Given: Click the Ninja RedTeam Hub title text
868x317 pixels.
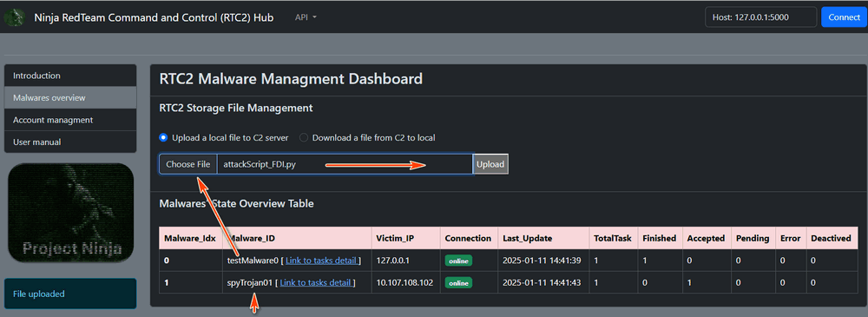Looking at the screenshot, I should [154, 17].
